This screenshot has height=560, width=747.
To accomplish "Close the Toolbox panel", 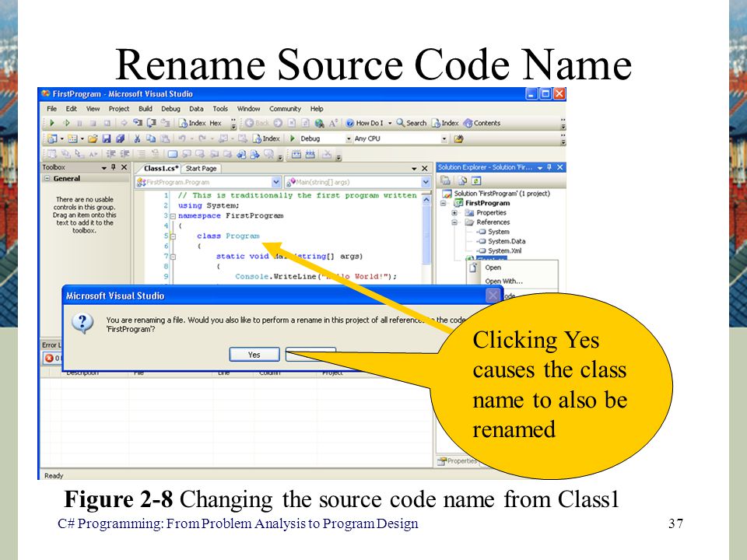I will [x=124, y=167].
